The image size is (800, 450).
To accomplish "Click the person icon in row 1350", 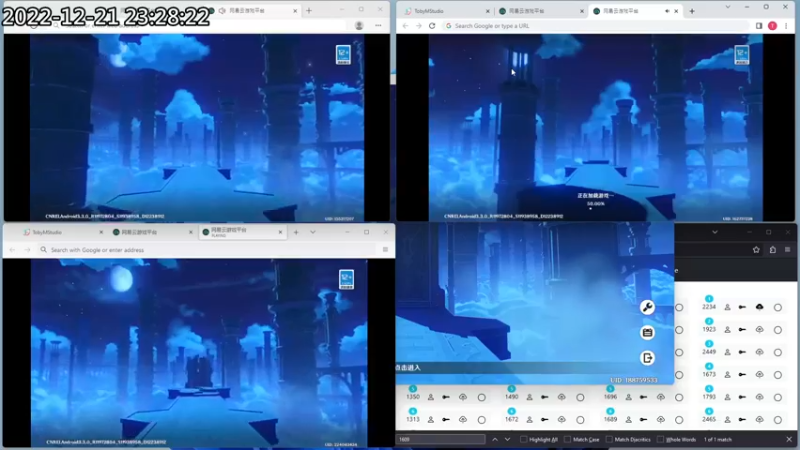I will click(431, 397).
